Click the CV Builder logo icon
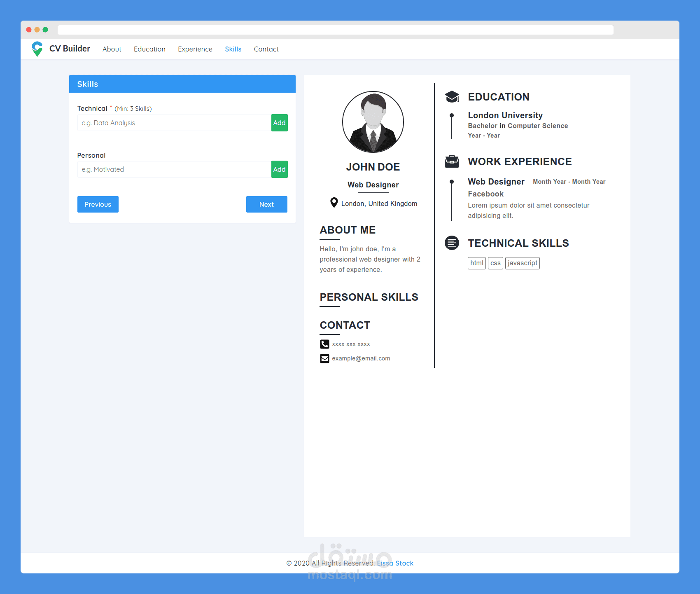 37,49
